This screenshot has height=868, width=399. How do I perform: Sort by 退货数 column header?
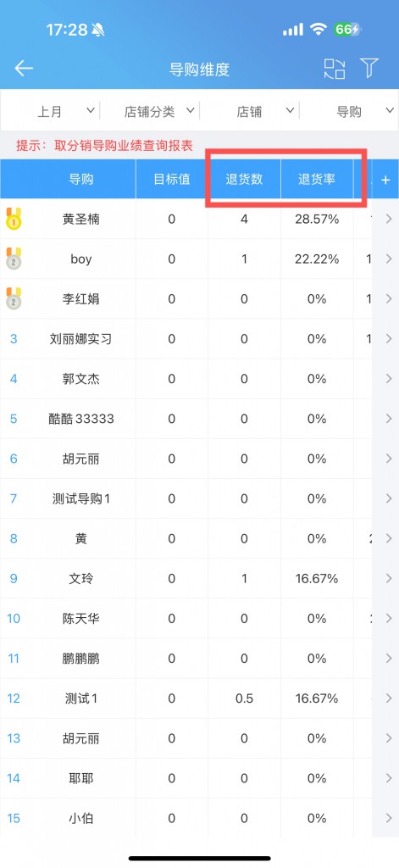click(x=244, y=180)
